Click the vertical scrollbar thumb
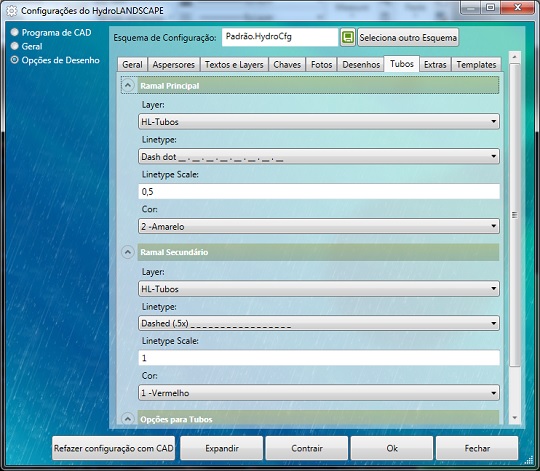540x471 pixels. pyautogui.click(x=515, y=215)
